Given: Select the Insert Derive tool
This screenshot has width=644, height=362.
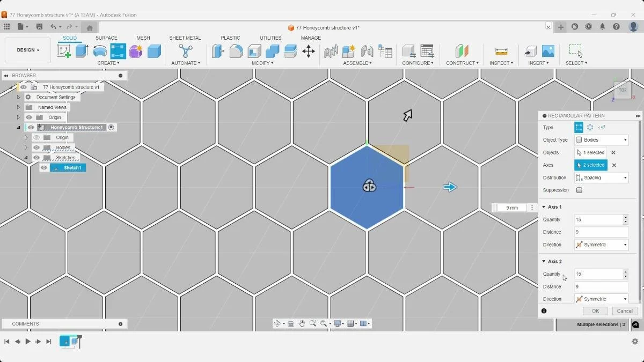Looking at the screenshot, I should 530,51.
